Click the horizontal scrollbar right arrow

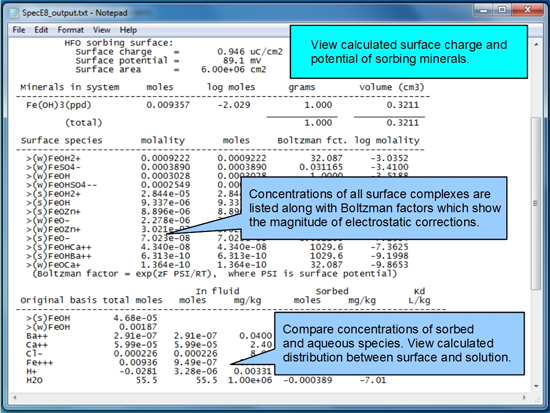click(x=524, y=398)
